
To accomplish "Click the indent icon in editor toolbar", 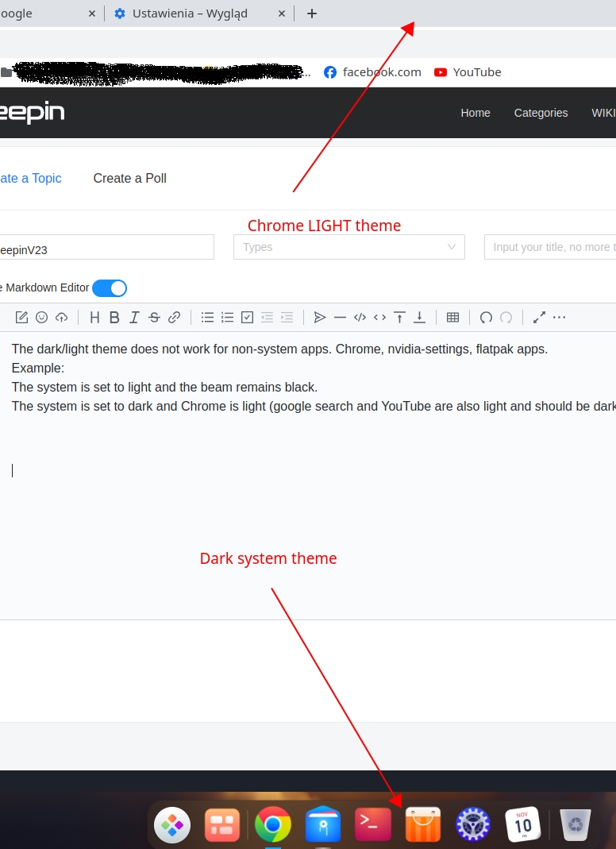I will pyautogui.click(x=287, y=318).
